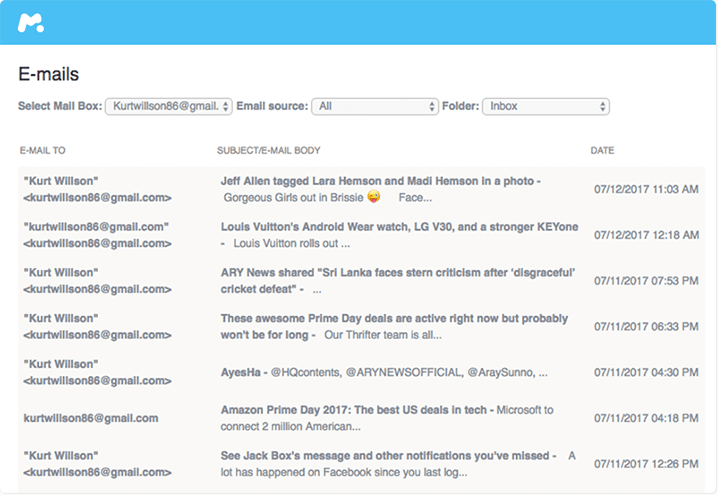The width and height of the screenshot is (718, 495).
Task: Click the winking emoji in first email
Action: (x=374, y=196)
